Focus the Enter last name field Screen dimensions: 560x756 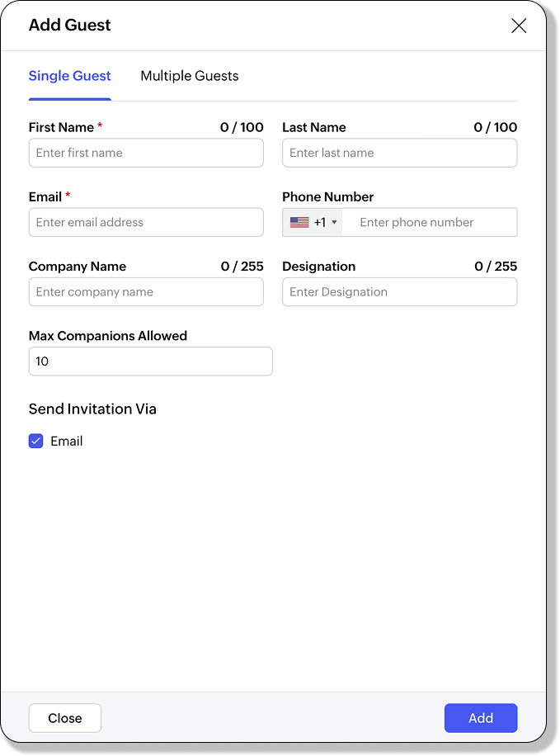(x=399, y=153)
